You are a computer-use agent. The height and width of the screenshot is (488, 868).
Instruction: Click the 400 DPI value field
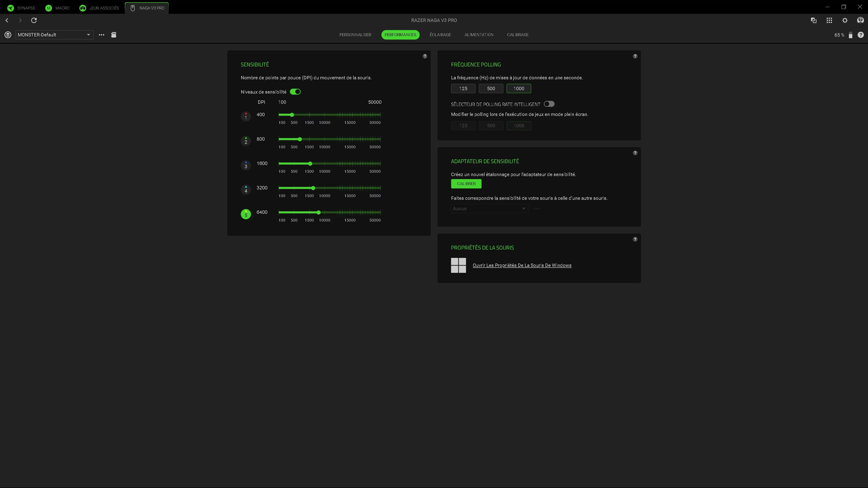(261, 115)
